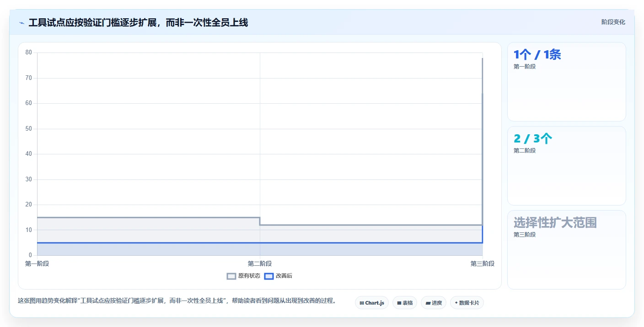The height and width of the screenshot is (327, 644).
Task: Toggle the 改善后 legend item
Action: point(279,276)
